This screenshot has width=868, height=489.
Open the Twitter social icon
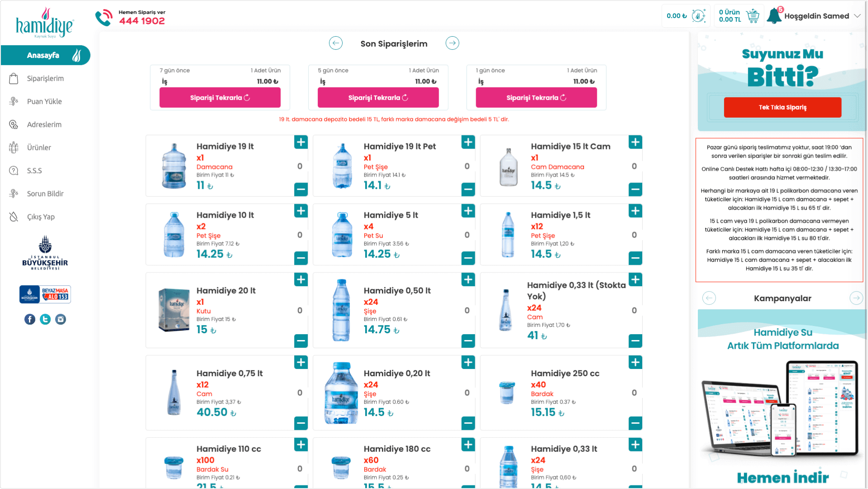pyautogui.click(x=45, y=319)
